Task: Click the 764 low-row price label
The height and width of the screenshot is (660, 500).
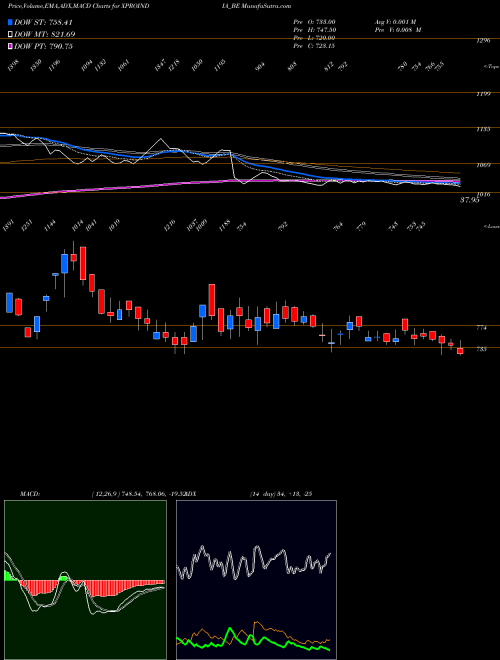Action: click(x=338, y=226)
